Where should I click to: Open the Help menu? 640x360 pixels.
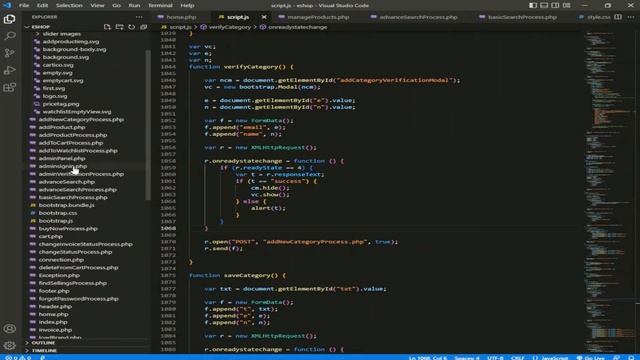pos(187,5)
